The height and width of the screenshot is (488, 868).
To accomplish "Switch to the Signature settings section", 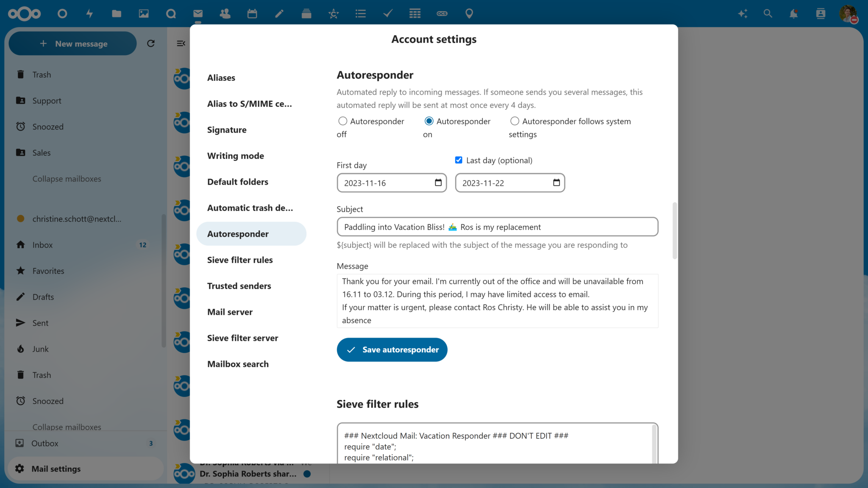I will click(227, 130).
